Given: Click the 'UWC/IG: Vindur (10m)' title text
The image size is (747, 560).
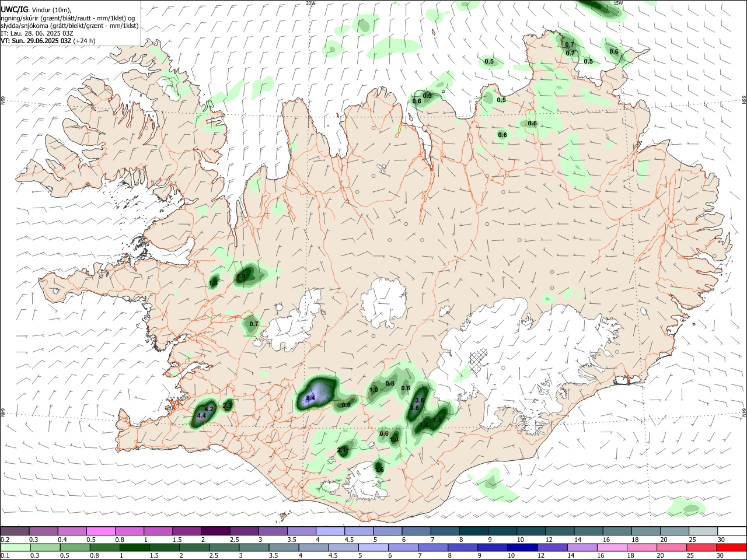Looking at the screenshot, I should click(36, 10).
